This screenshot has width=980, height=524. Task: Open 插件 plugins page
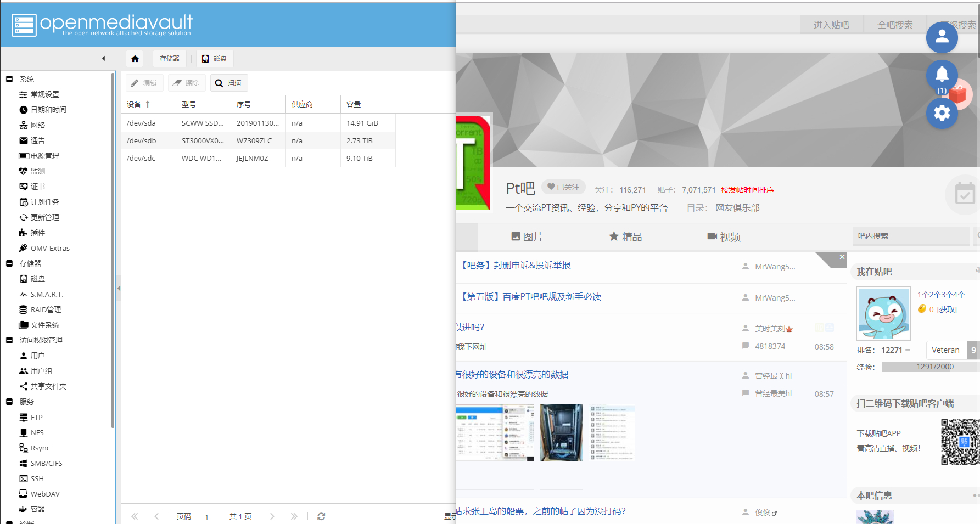pyautogui.click(x=38, y=233)
